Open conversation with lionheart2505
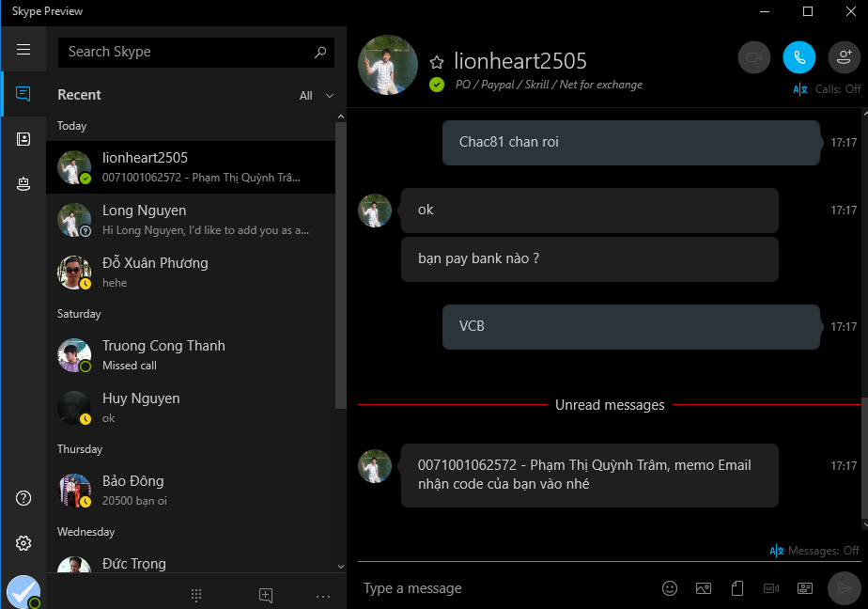This screenshot has width=868, height=609. point(191,167)
